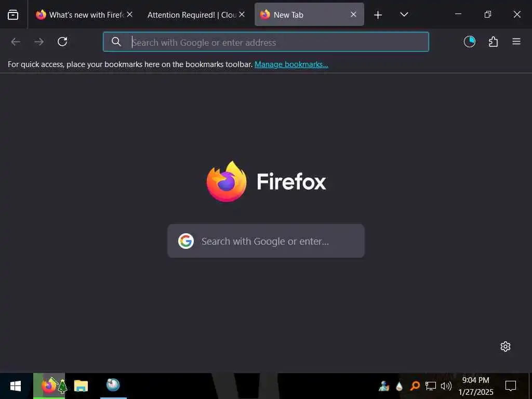
Task: Open the Firefox application hamburger menu
Action: tap(516, 42)
